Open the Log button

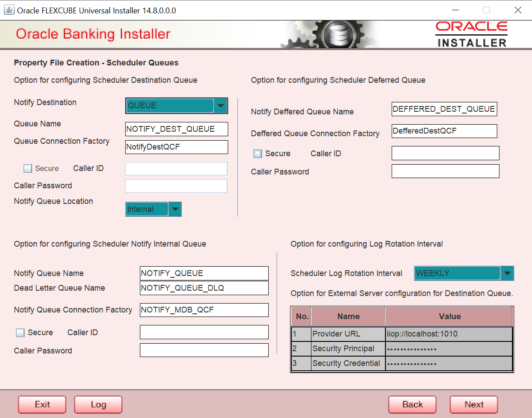[98, 405]
